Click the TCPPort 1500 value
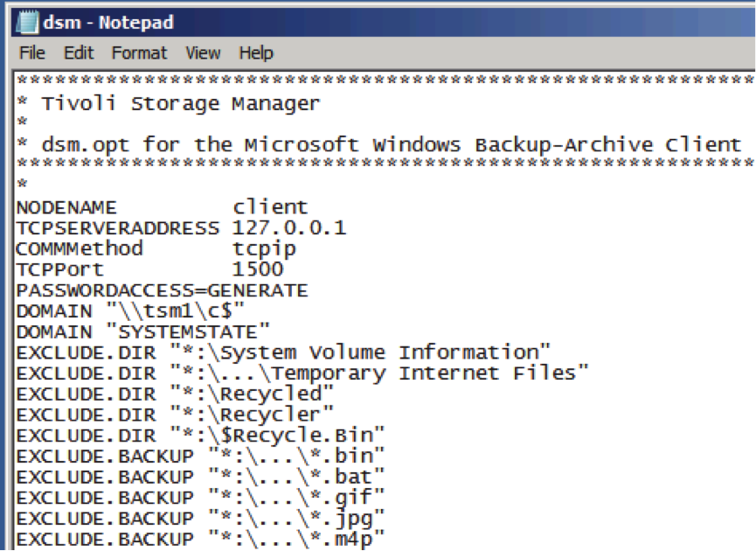The width and height of the screenshot is (756, 551). (258, 269)
